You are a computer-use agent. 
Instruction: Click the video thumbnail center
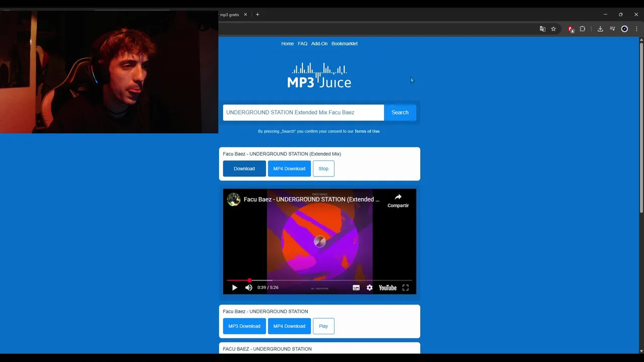point(319,241)
